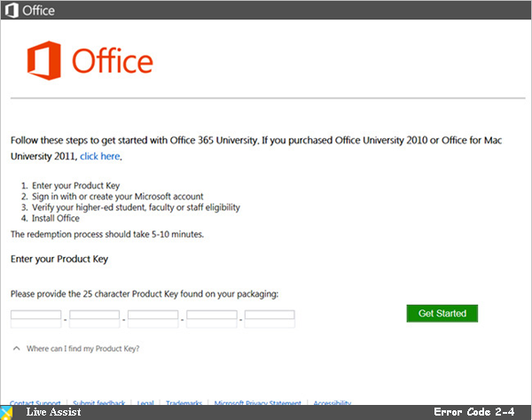Choose the fifth Product Key field
Image resolution: width=532 pixels, height=420 pixels.
[270, 319]
